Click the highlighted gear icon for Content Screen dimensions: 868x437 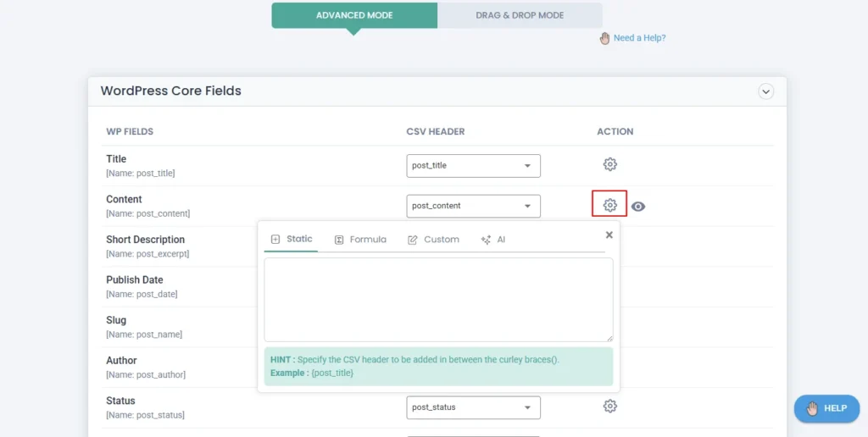pos(609,205)
